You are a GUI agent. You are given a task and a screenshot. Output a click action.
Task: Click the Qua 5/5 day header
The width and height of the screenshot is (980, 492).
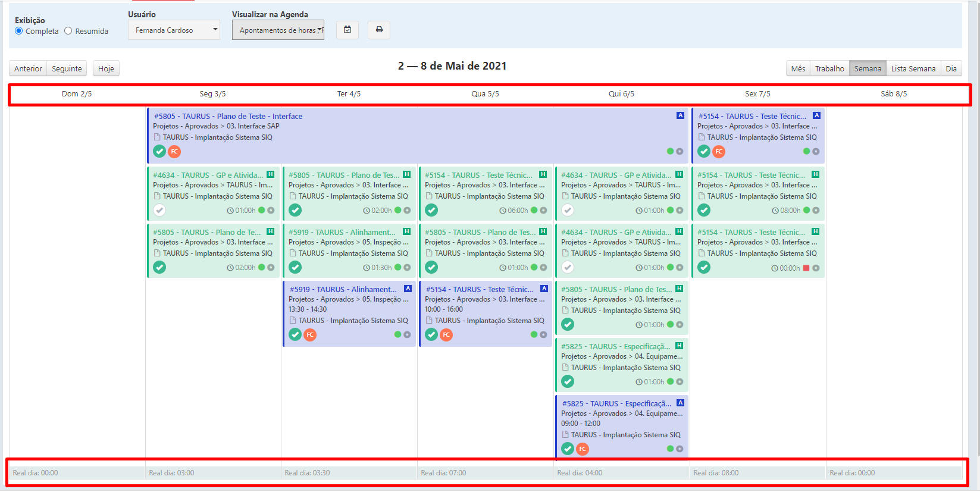point(485,94)
